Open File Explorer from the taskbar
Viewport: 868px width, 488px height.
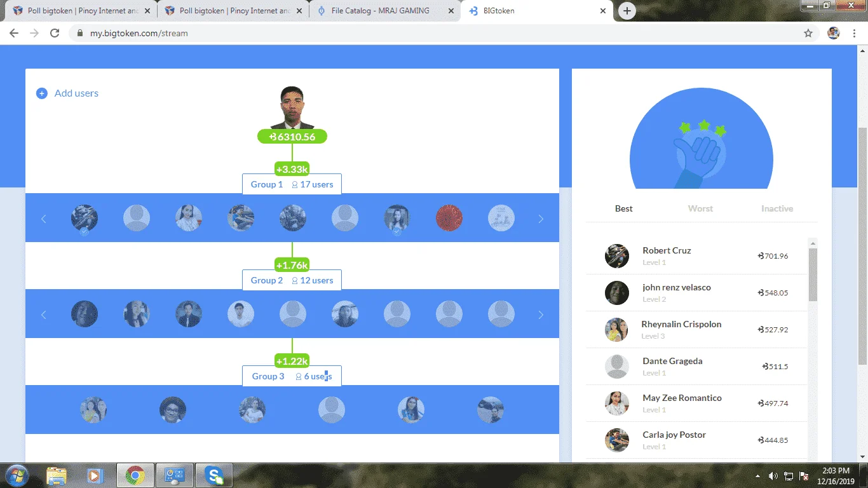coord(57,475)
